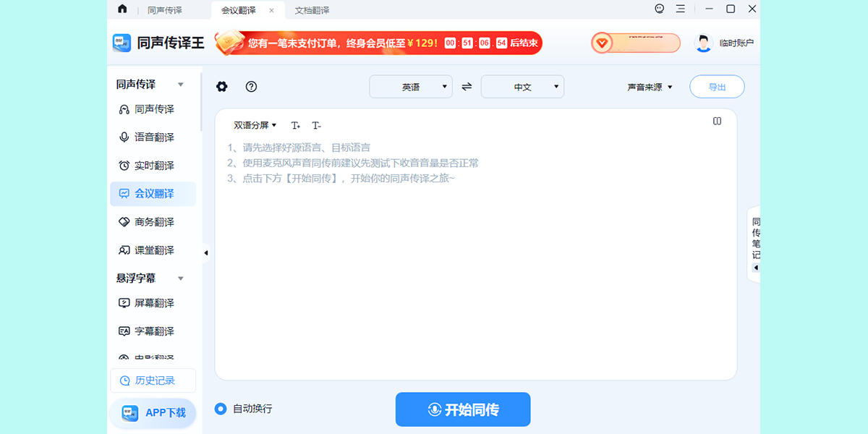Open the 中文 target language dropdown
This screenshot has height=434, width=868.
pos(522,87)
